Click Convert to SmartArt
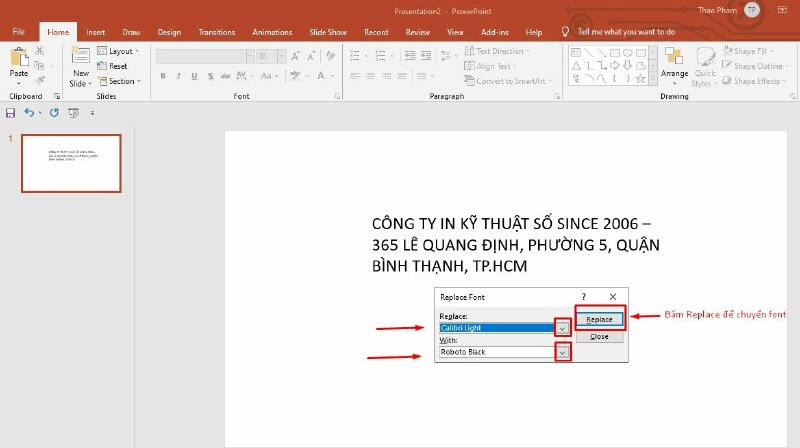The image size is (800, 448). 508,81
